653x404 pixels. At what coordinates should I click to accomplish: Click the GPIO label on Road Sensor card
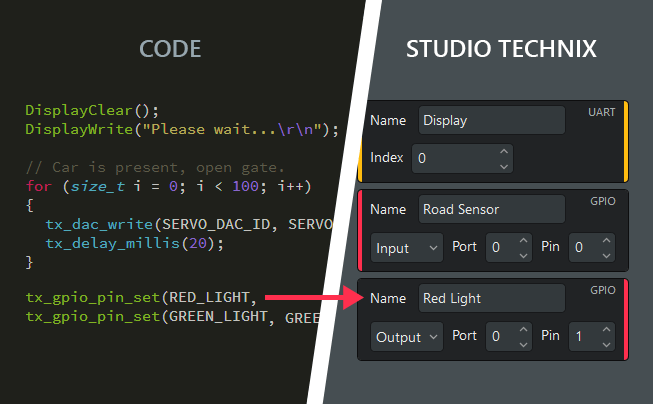(603, 201)
